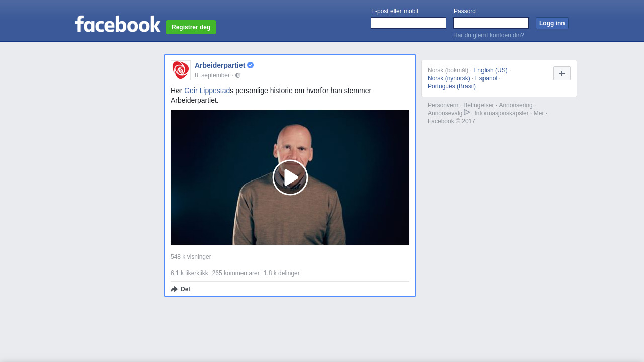Click Norsk (bokmål) language text

[x=448, y=70]
